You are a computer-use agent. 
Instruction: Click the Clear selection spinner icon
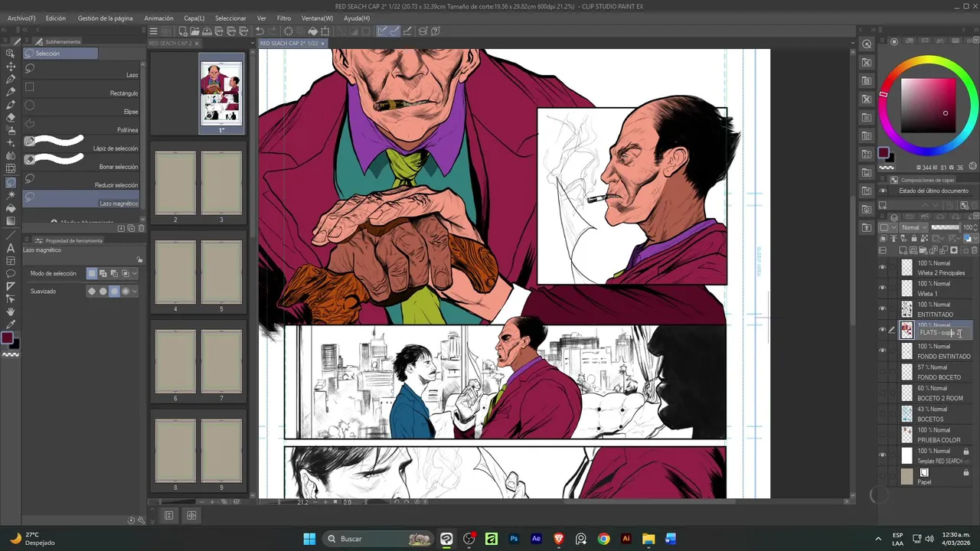click(x=288, y=31)
